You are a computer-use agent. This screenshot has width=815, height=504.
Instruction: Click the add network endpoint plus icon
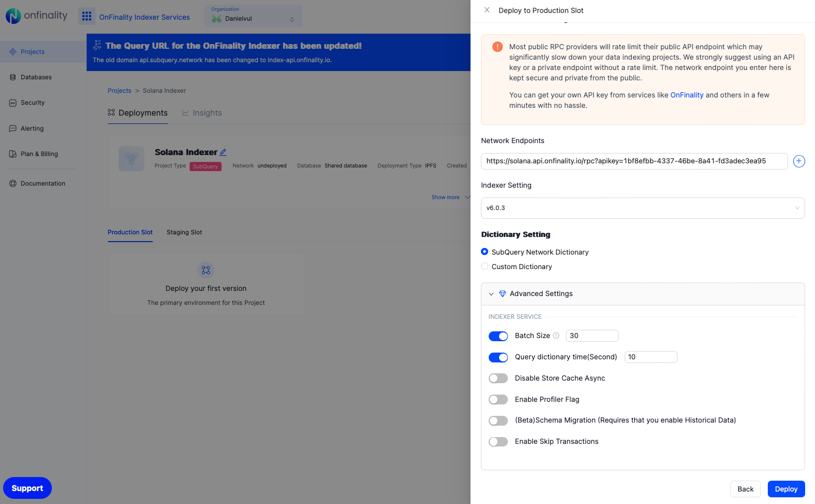click(799, 161)
